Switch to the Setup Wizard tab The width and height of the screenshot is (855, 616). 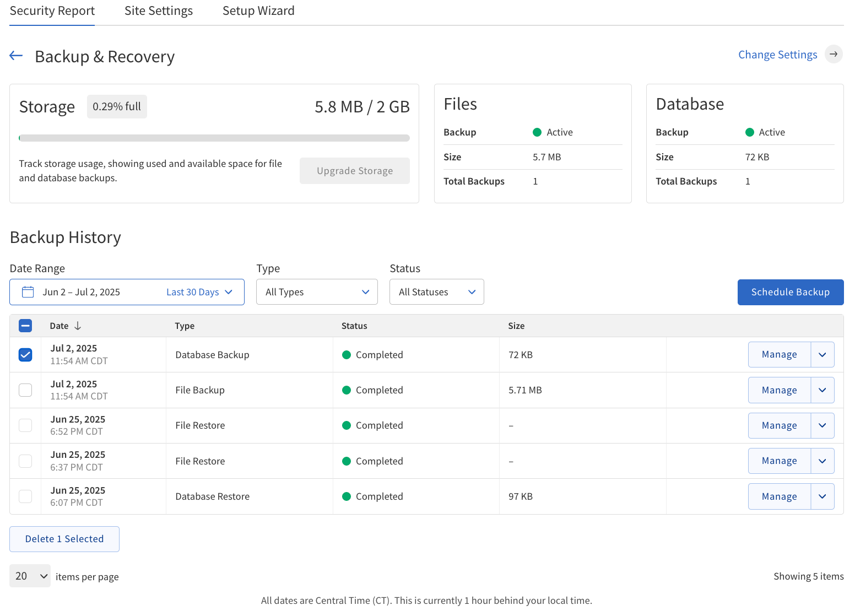[x=258, y=11]
